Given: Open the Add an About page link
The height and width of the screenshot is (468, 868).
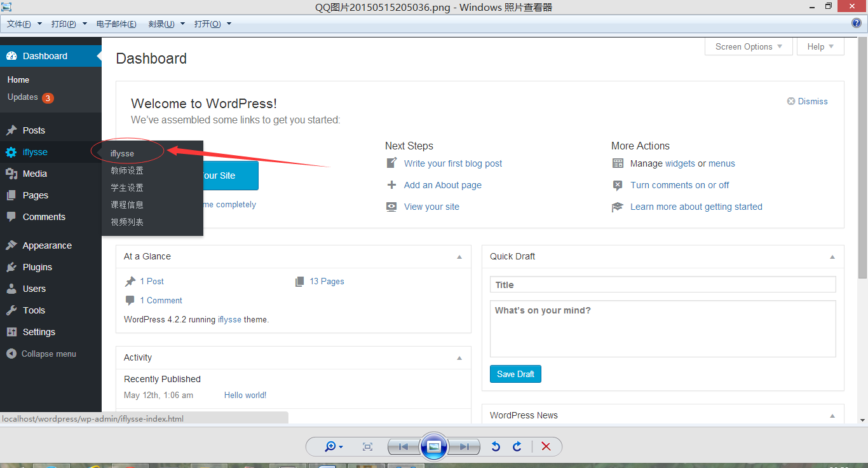Looking at the screenshot, I should [x=443, y=185].
